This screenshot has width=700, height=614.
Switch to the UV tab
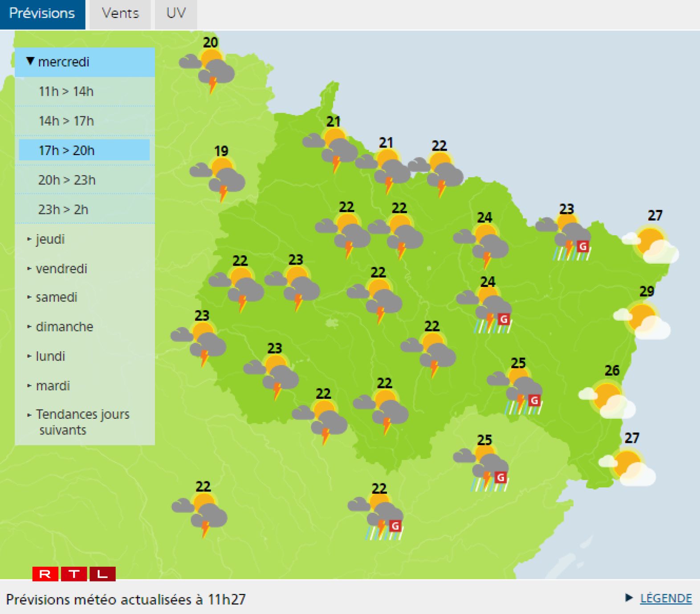[x=176, y=13]
